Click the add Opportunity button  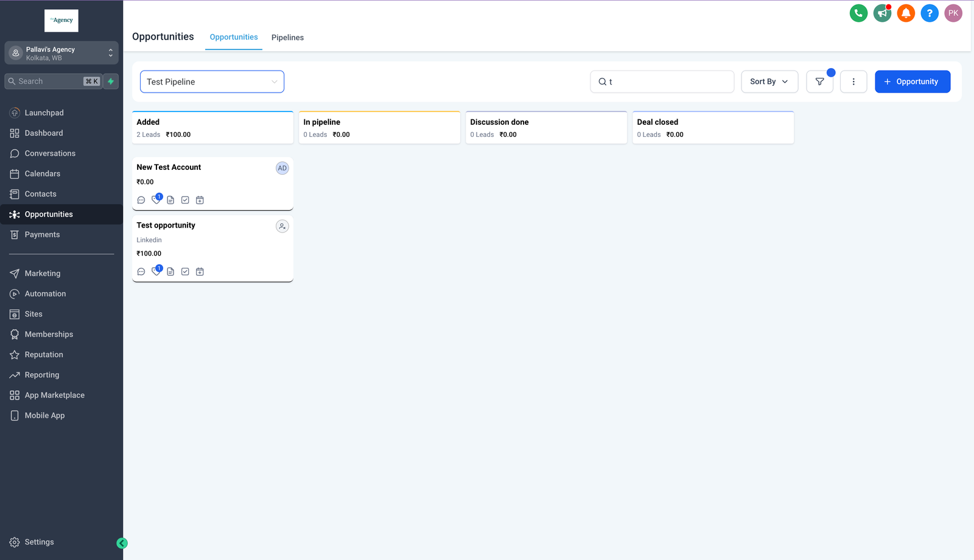click(x=912, y=82)
